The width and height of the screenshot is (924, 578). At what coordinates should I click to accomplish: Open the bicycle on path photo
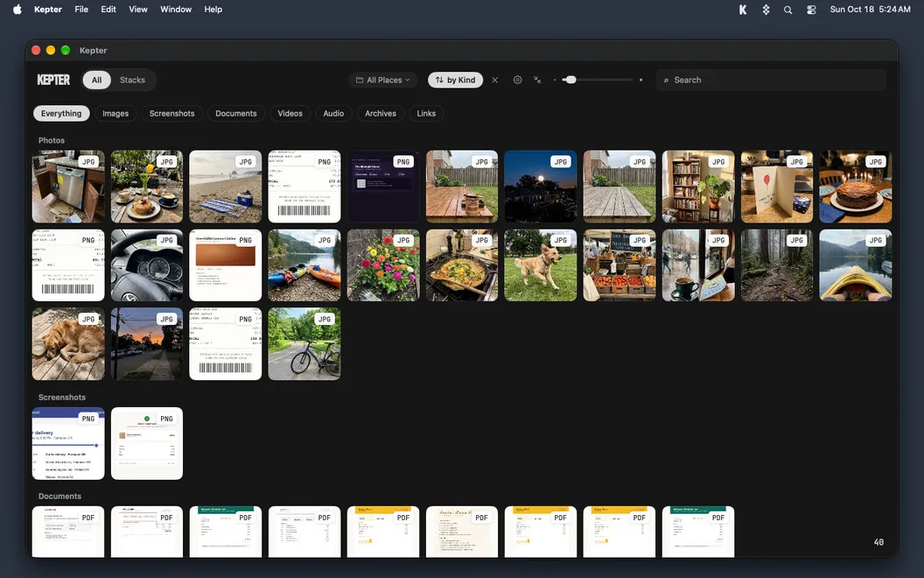point(304,344)
